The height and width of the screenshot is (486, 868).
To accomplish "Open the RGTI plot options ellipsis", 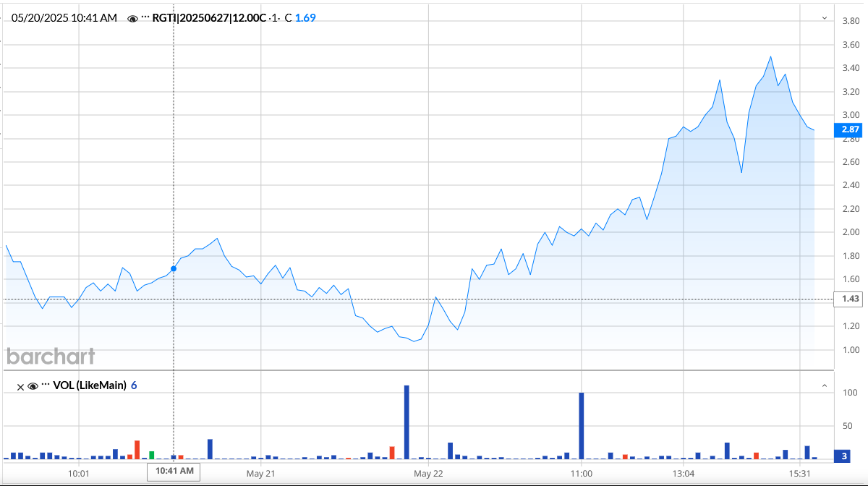I will [x=145, y=18].
